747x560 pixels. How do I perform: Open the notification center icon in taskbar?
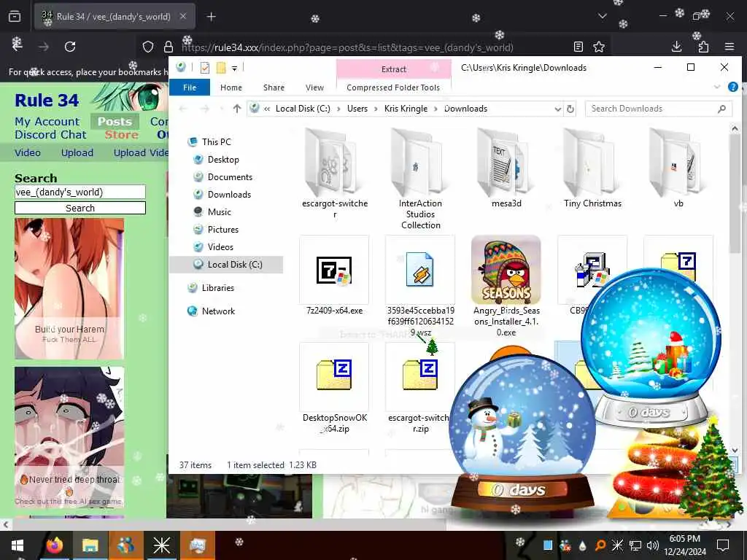point(723,545)
